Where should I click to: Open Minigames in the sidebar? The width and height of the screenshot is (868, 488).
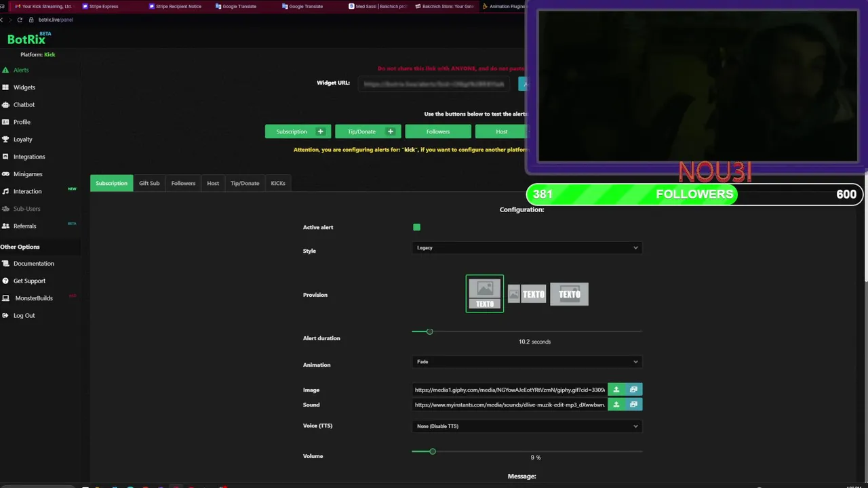(x=28, y=174)
